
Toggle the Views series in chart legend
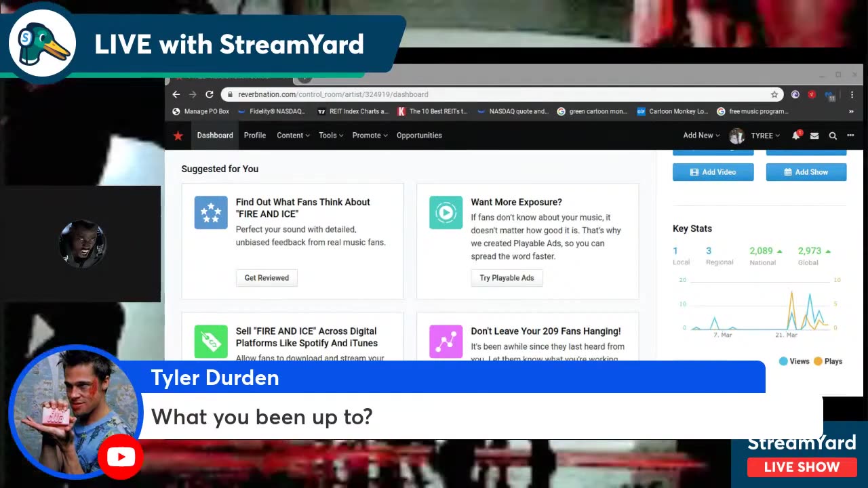point(794,361)
